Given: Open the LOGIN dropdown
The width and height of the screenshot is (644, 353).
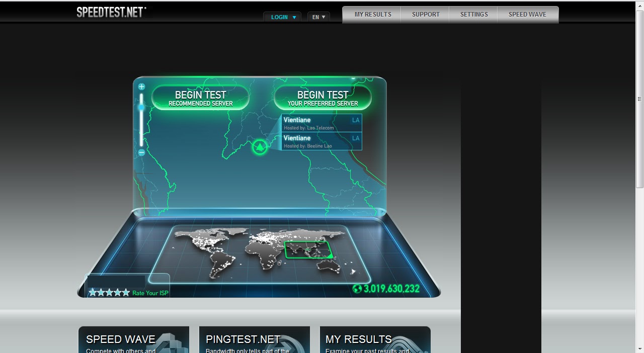Looking at the screenshot, I should click(x=282, y=17).
